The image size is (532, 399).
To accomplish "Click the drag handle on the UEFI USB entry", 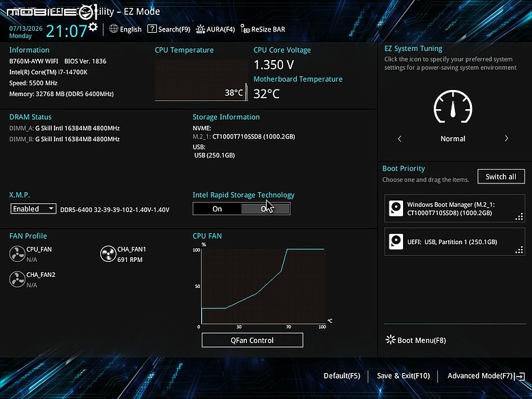I will pyautogui.click(x=519, y=250).
